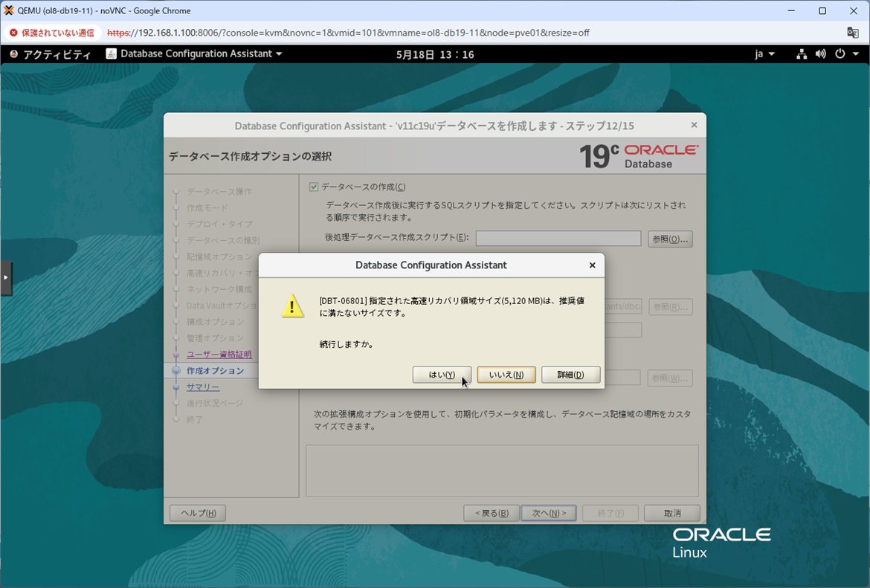Click いいえ(N) in the warning dialog
The image size is (870, 588).
[x=506, y=375]
